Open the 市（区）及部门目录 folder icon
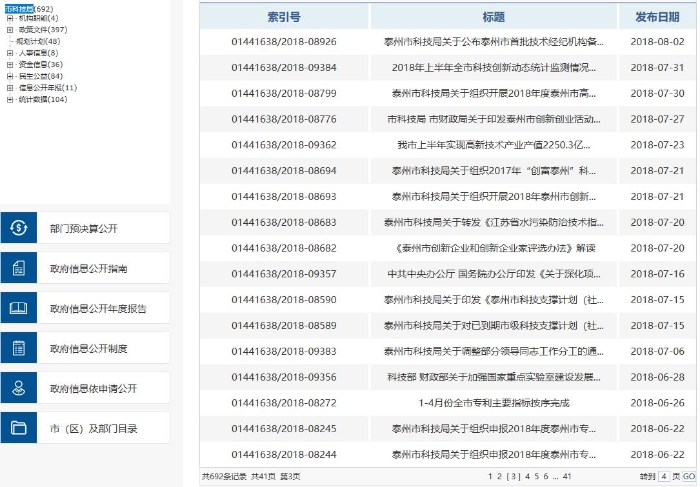The image size is (700, 487). click(19, 428)
